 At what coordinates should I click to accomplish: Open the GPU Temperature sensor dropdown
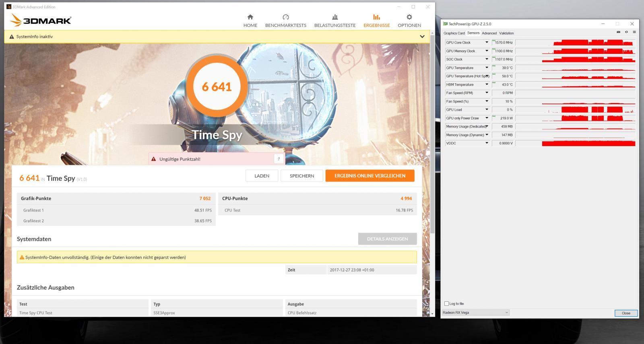tap(487, 68)
